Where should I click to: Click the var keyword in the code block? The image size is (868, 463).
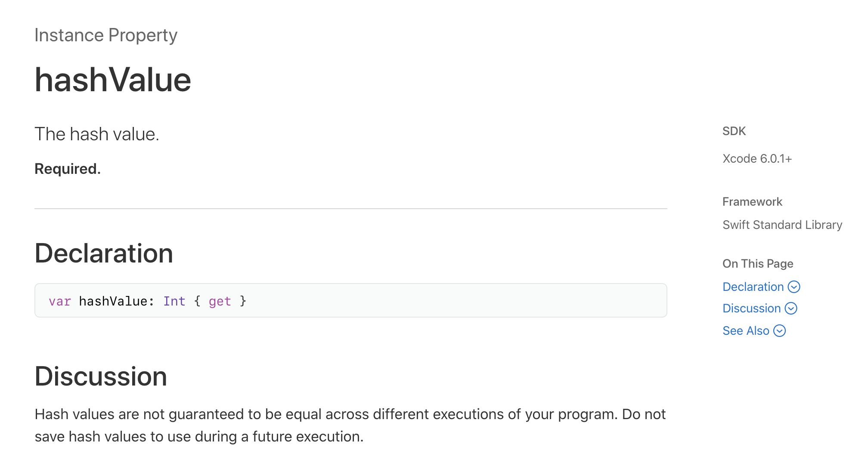click(x=59, y=301)
